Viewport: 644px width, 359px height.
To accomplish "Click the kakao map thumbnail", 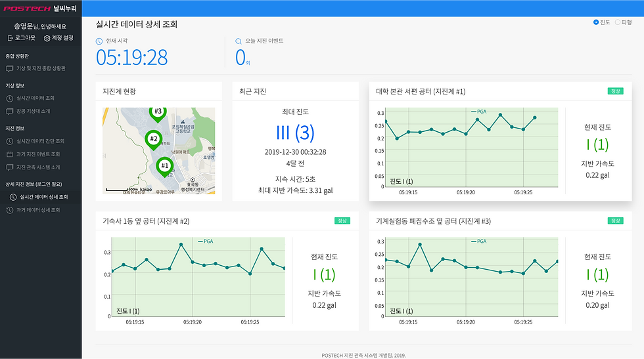I will pos(158,151).
